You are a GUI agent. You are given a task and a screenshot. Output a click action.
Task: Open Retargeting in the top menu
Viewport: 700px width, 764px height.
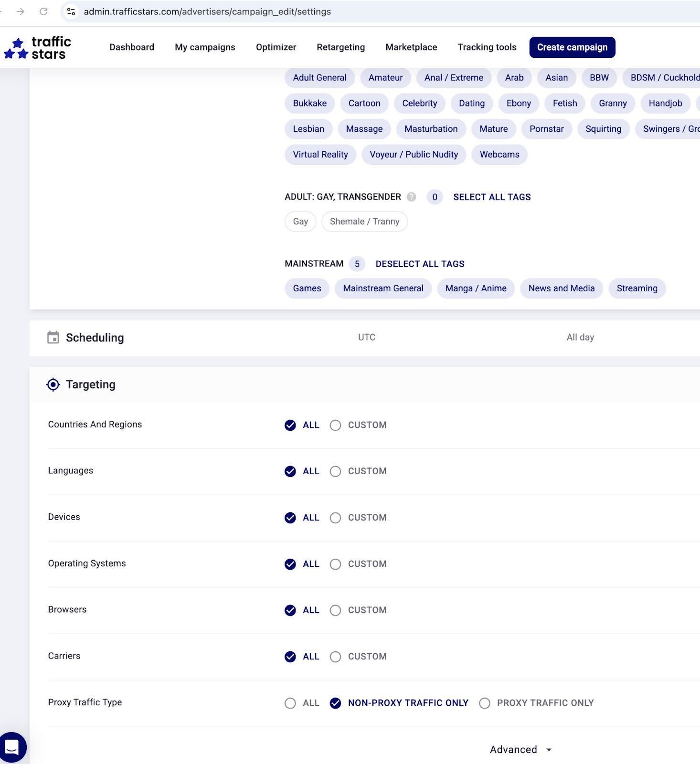point(340,47)
